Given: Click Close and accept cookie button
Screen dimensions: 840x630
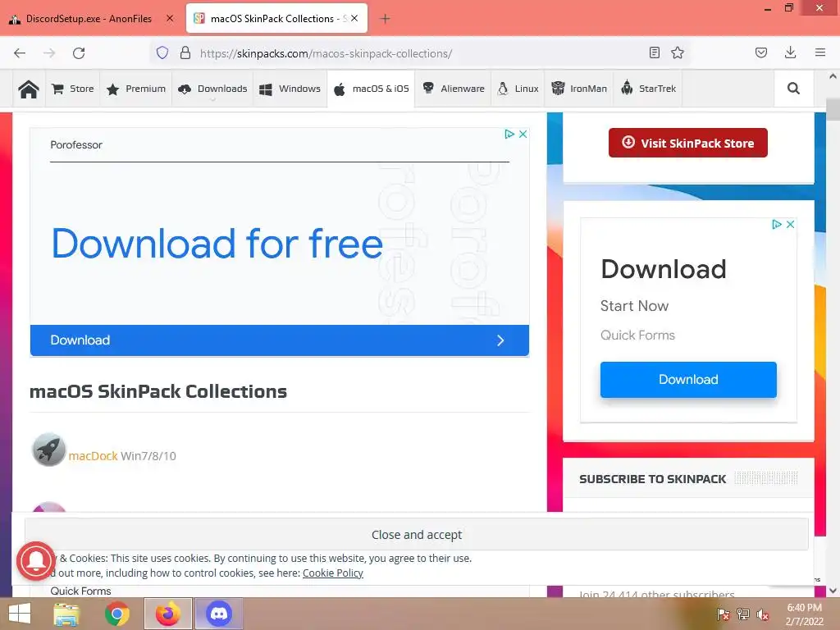Looking at the screenshot, I should tap(417, 534).
